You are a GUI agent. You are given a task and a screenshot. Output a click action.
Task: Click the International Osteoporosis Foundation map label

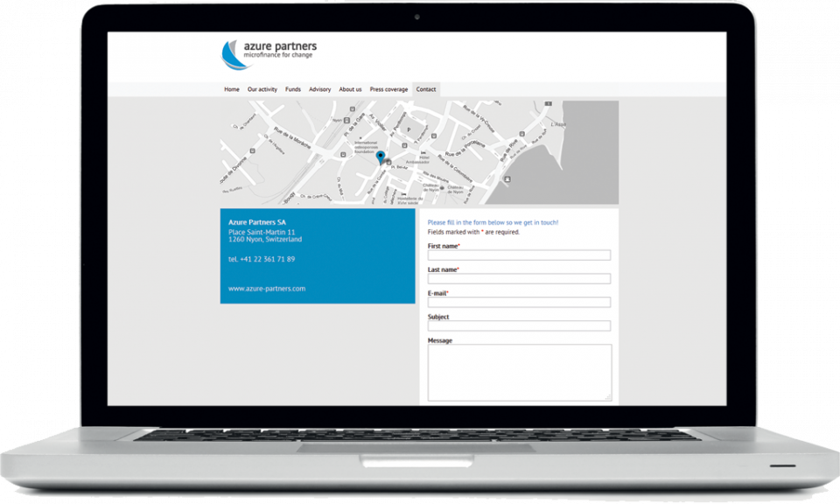366,145
